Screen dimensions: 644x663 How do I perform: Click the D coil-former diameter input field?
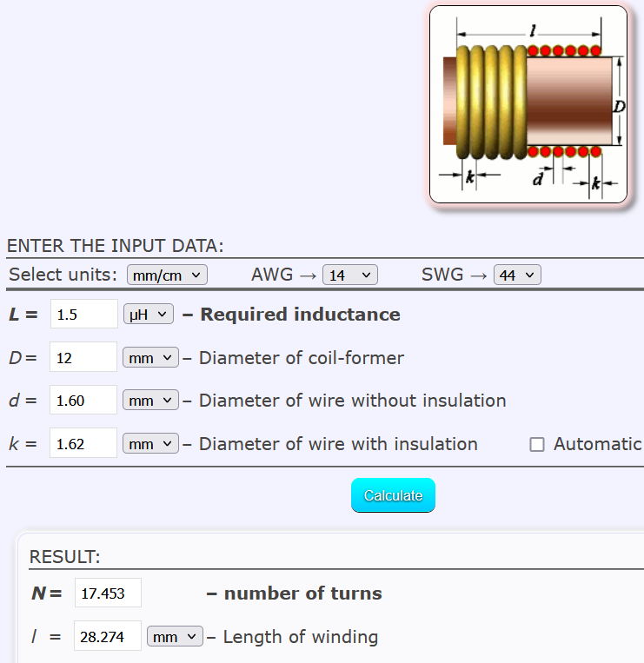coord(83,357)
